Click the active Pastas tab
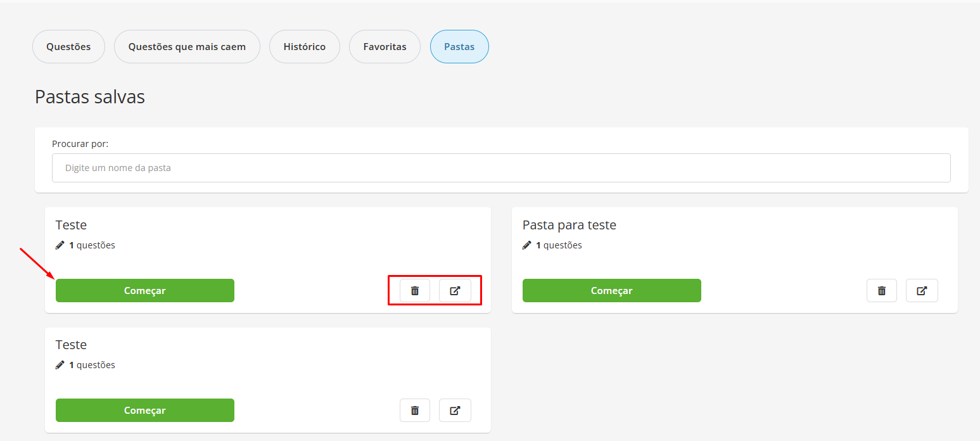The image size is (980, 441). pyautogui.click(x=459, y=47)
